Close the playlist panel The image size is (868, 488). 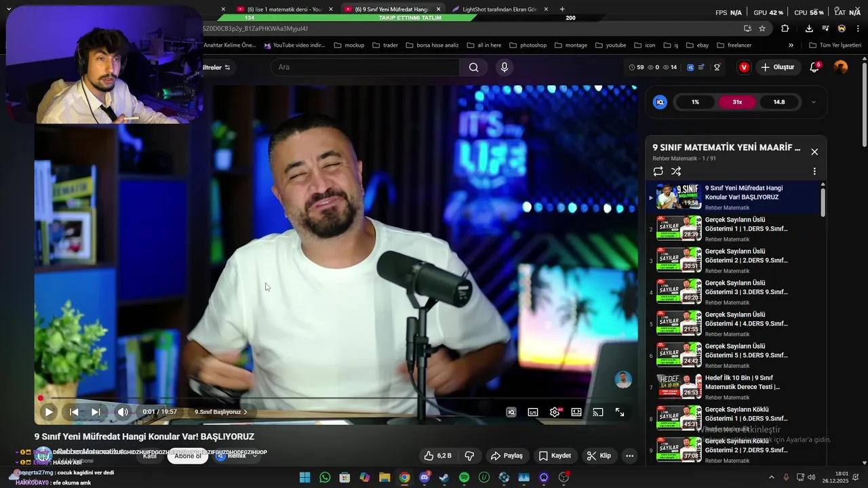tap(814, 152)
